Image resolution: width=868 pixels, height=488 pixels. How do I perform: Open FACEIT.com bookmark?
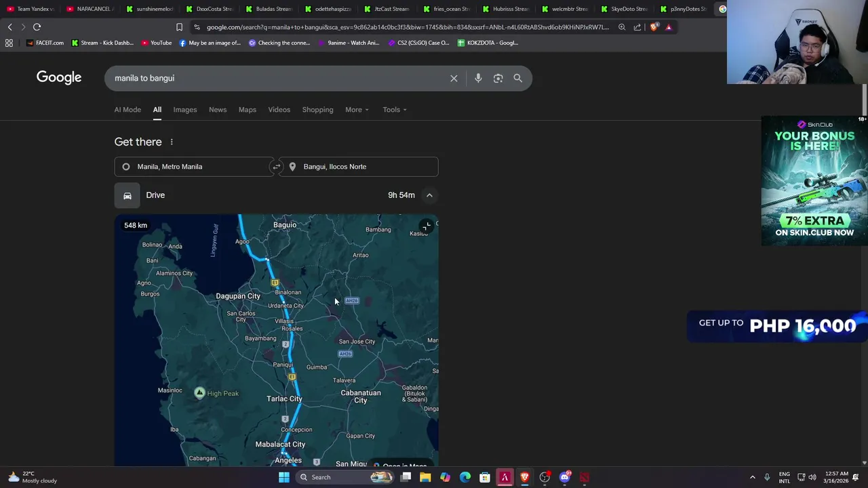point(45,43)
